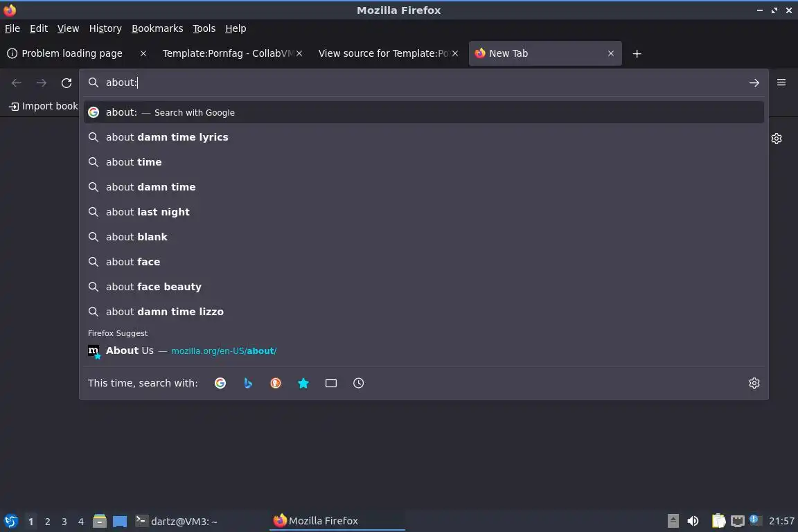Open file manager from the taskbar
Viewport: 798px width, 532px height.
100,522
